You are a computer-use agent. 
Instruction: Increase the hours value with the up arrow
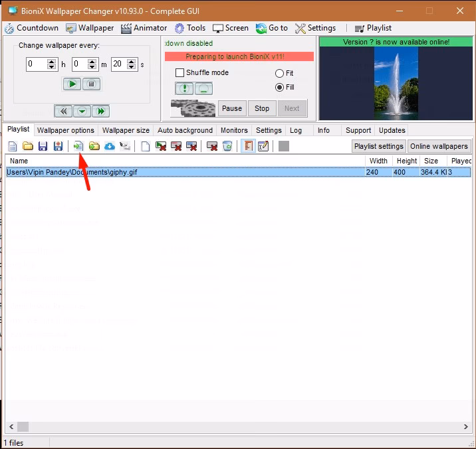(52, 61)
